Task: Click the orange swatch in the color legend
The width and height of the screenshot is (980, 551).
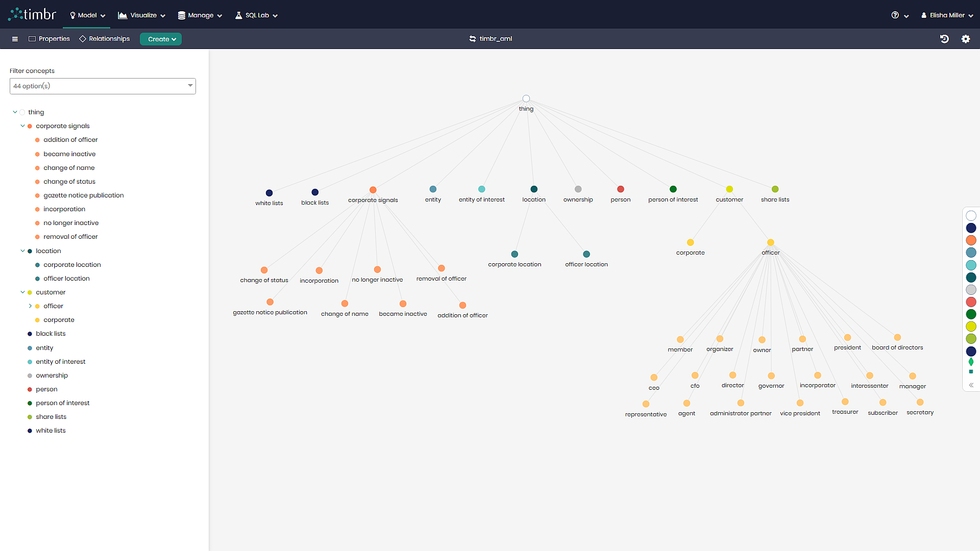Action: click(971, 240)
